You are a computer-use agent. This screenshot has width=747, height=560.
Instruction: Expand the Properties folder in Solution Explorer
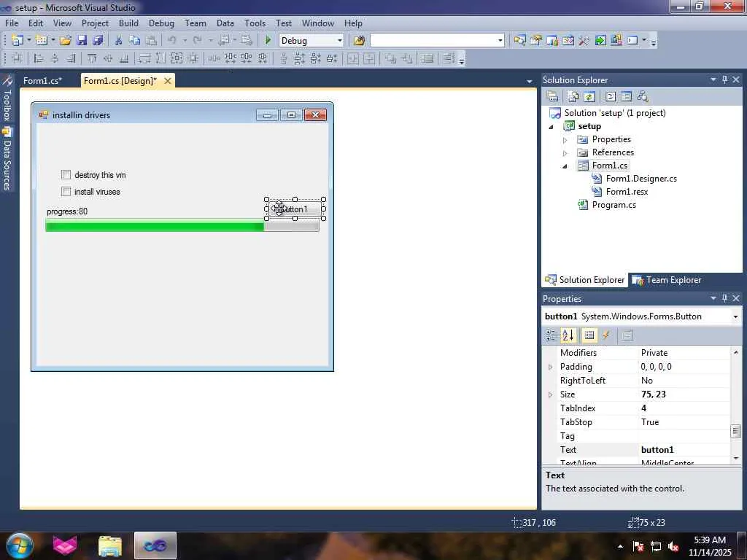pos(565,140)
